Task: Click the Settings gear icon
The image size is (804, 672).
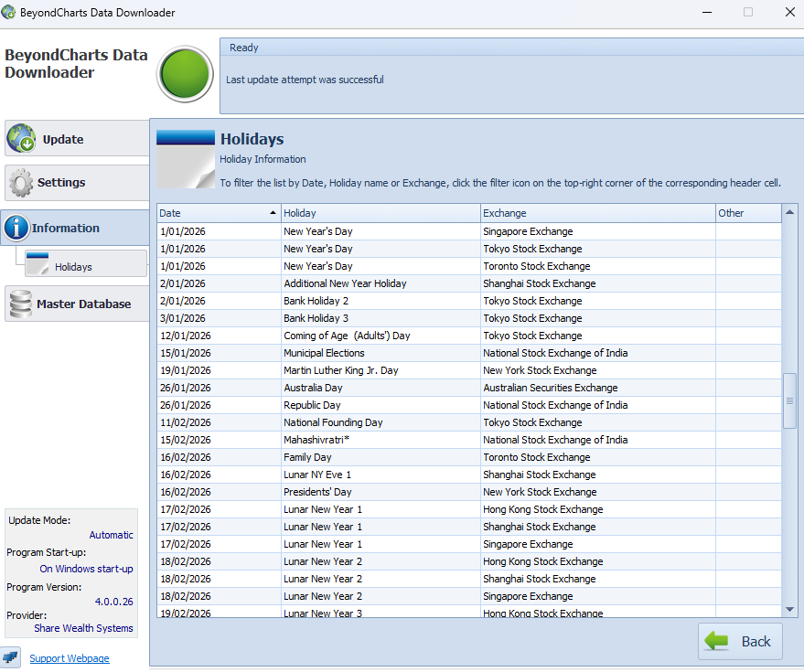Action: (x=21, y=183)
